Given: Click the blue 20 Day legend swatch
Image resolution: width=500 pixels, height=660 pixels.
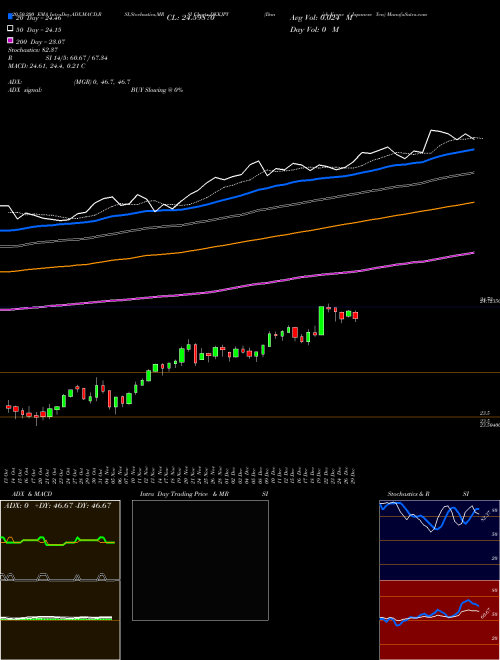Looking at the screenshot, I should pyautogui.click(x=10, y=17).
